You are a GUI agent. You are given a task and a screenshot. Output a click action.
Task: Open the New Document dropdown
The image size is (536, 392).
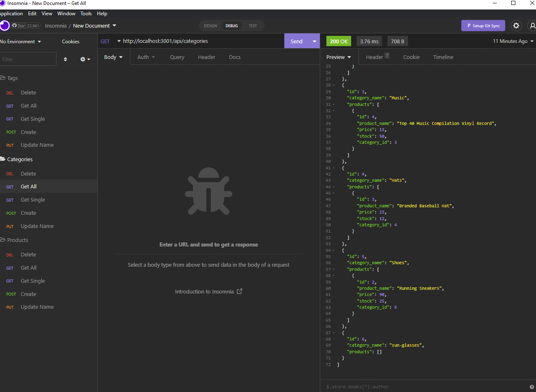[94, 26]
